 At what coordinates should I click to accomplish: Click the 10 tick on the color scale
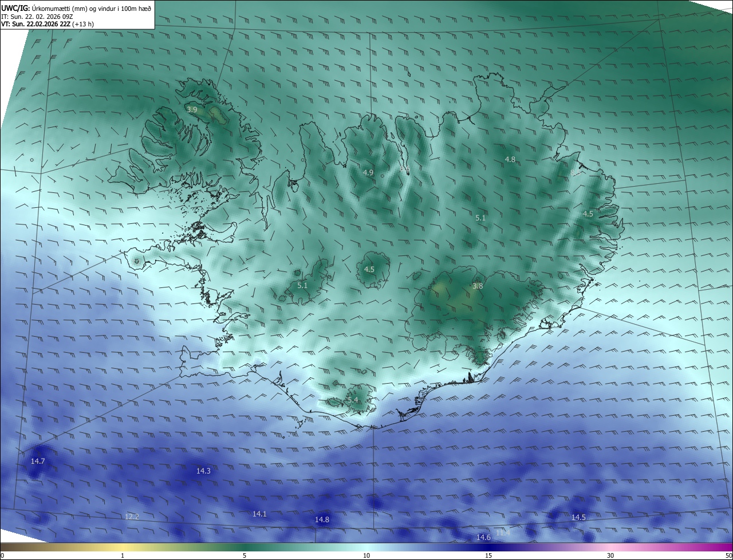[366, 555]
